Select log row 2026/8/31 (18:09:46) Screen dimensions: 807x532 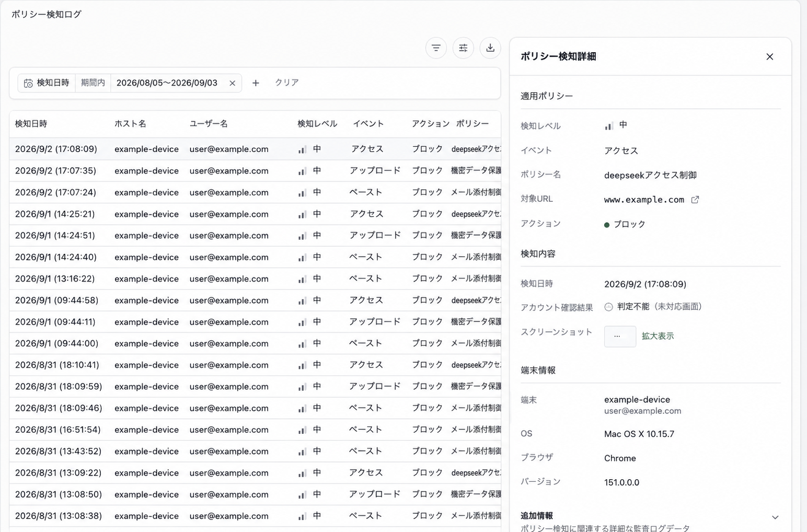pyautogui.click(x=255, y=408)
